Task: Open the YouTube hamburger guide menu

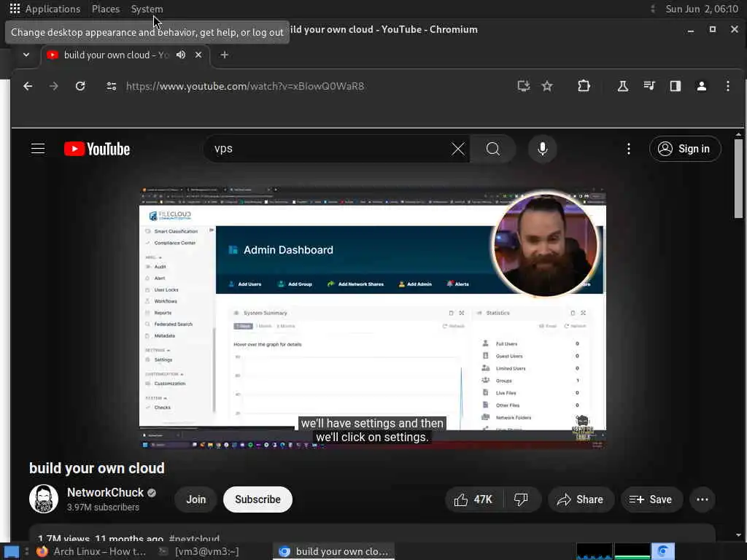Action: pyautogui.click(x=38, y=149)
